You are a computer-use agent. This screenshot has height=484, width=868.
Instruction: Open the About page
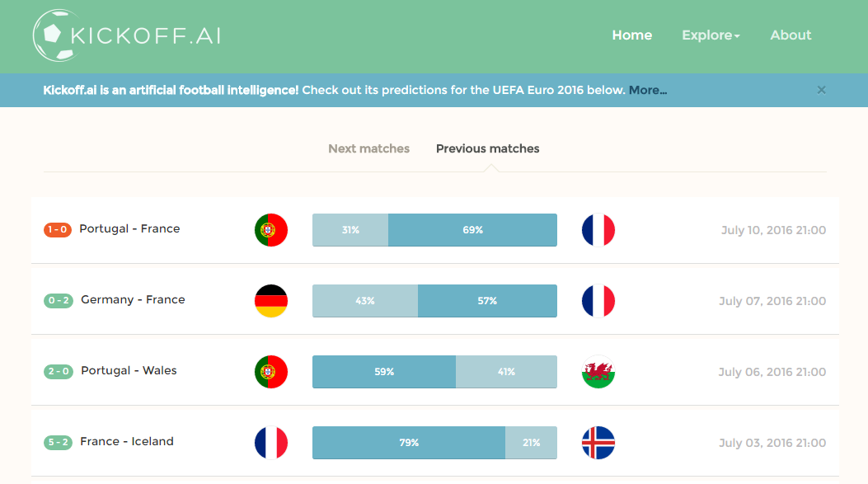[791, 35]
